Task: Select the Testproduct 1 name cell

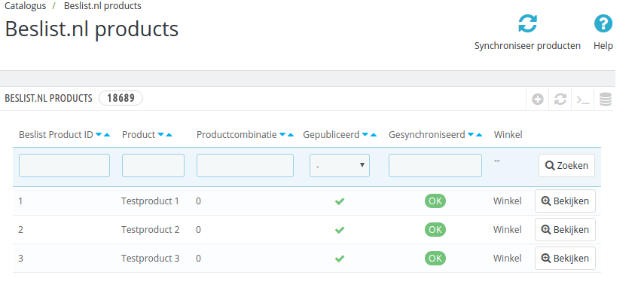Action: 151,201
